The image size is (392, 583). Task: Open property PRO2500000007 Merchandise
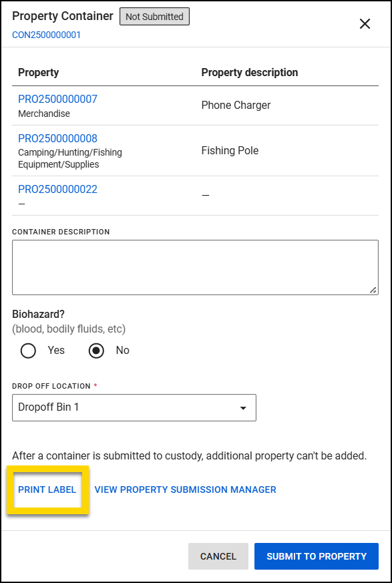[x=56, y=99]
